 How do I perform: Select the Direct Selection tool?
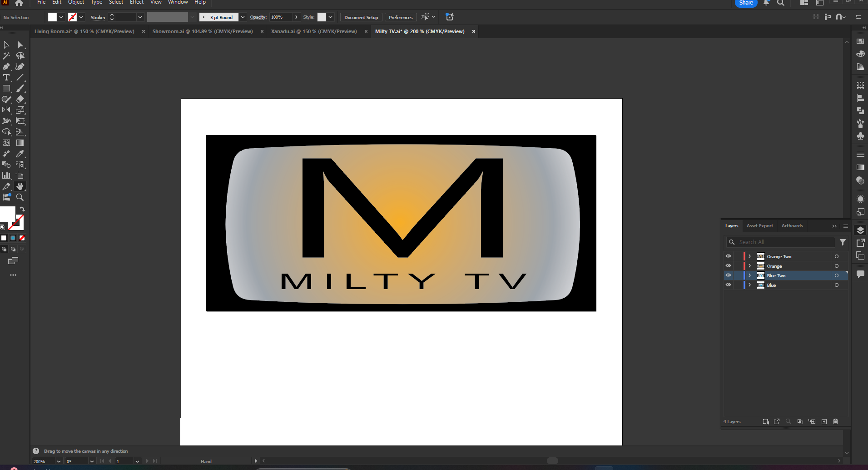pyautogui.click(x=20, y=45)
